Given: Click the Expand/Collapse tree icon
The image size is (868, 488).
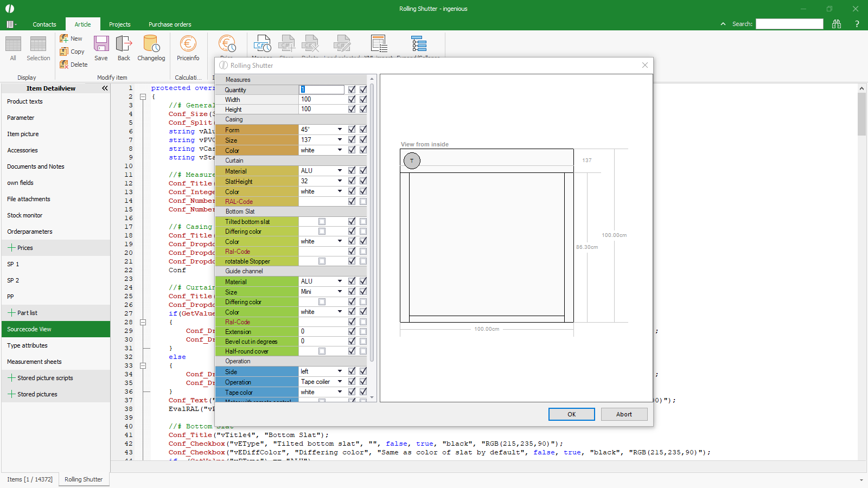Looking at the screenshot, I should point(419,43).
